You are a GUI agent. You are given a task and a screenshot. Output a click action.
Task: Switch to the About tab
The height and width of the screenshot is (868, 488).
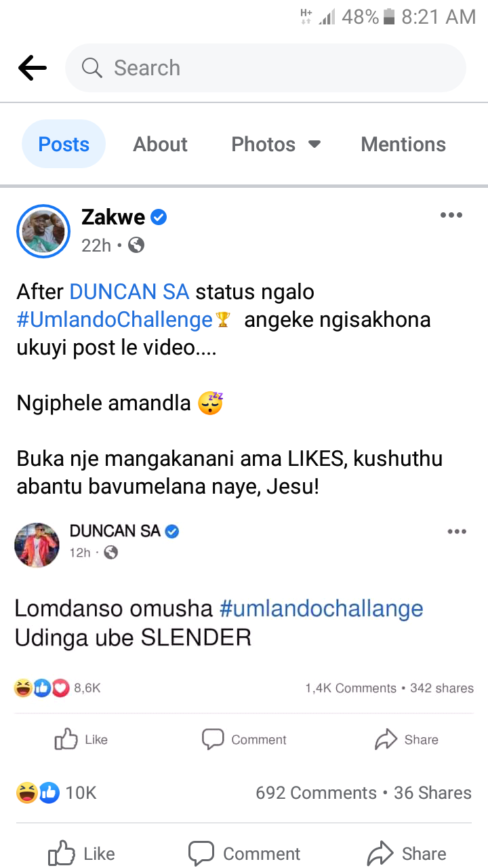pos(161,144)
